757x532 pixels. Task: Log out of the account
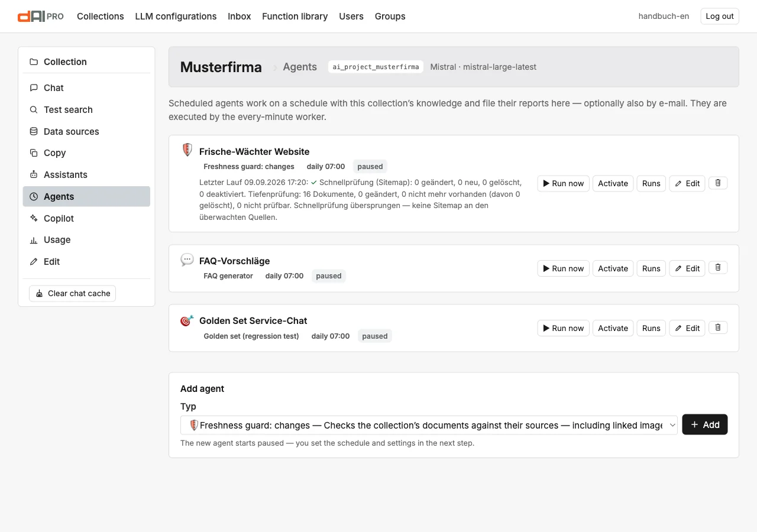[720, 17]
